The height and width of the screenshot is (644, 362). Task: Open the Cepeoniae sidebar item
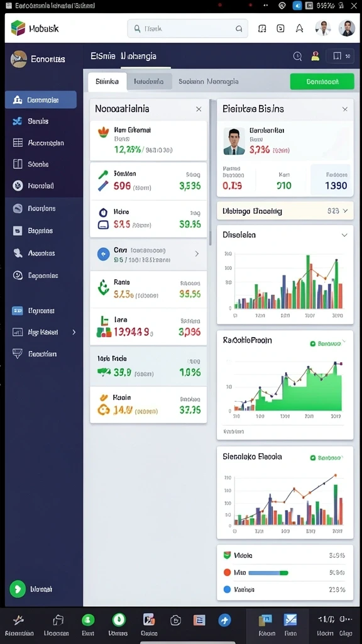(x=41, y=275)
